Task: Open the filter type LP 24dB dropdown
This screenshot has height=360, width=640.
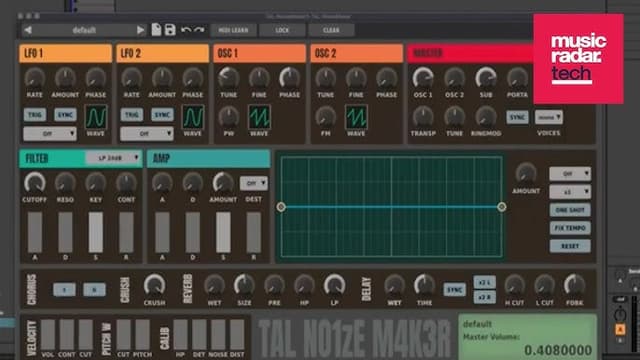Action: click(113, 158)
